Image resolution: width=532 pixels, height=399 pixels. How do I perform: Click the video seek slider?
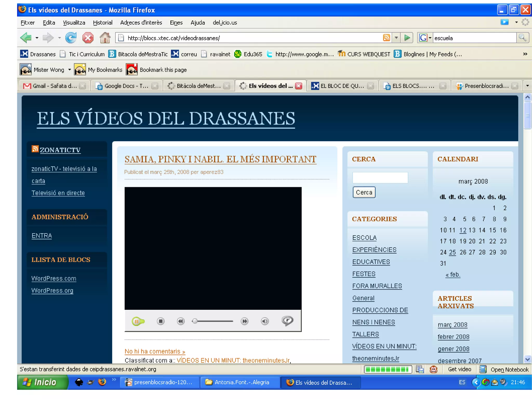click(x=213, y=321)
